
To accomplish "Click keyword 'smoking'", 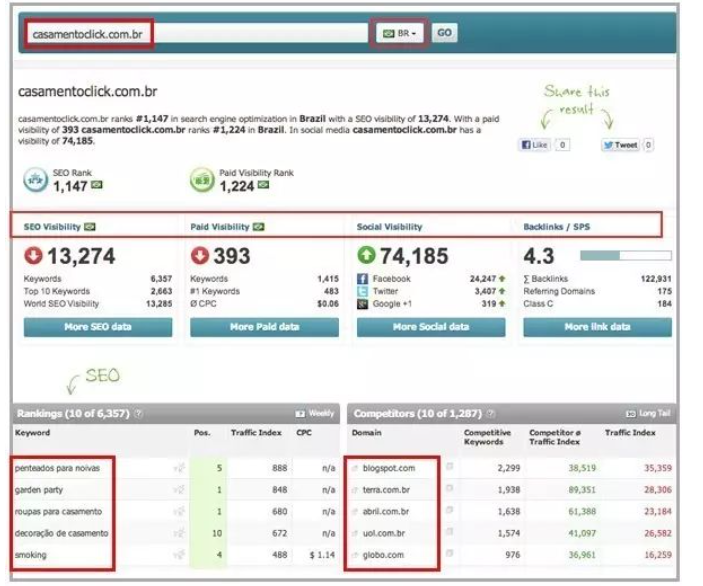I will [x=30, y=555].
